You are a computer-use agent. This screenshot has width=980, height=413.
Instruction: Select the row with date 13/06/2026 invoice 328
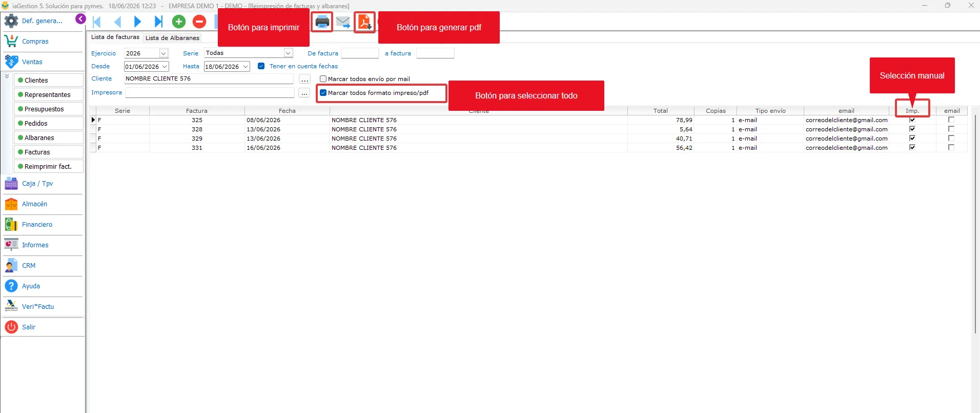tap(528, 129)
